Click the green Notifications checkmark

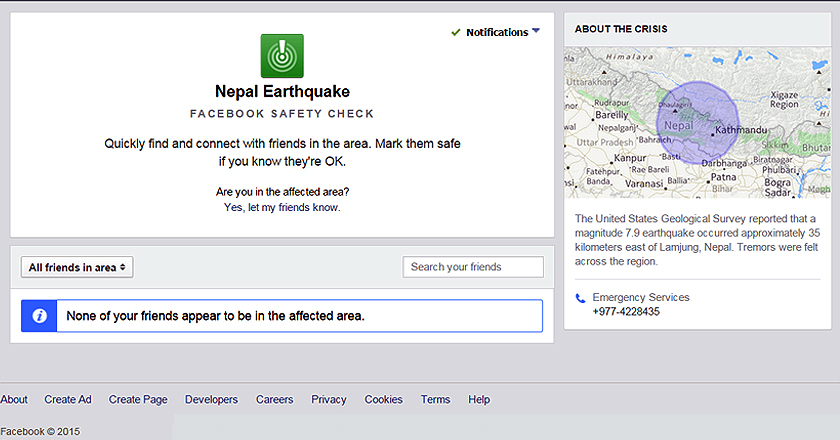tap(456, 32)
